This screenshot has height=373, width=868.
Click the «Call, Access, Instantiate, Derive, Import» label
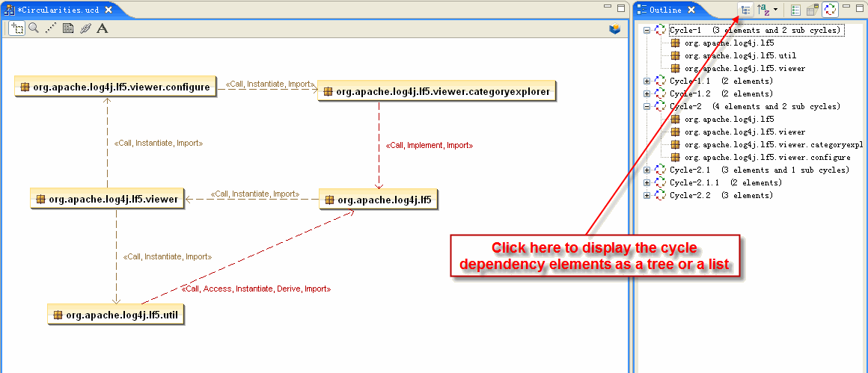[x=257, y=289]
